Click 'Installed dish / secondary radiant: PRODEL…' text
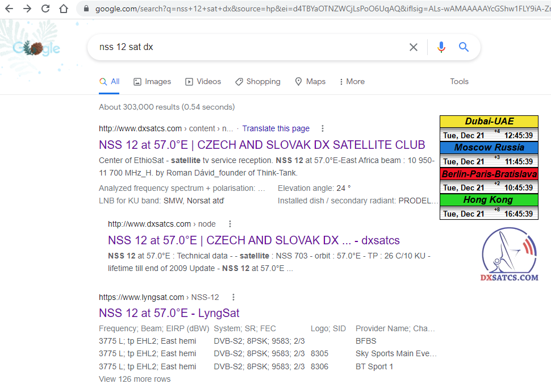Screen dimensions: 551x392 [358, 201]
